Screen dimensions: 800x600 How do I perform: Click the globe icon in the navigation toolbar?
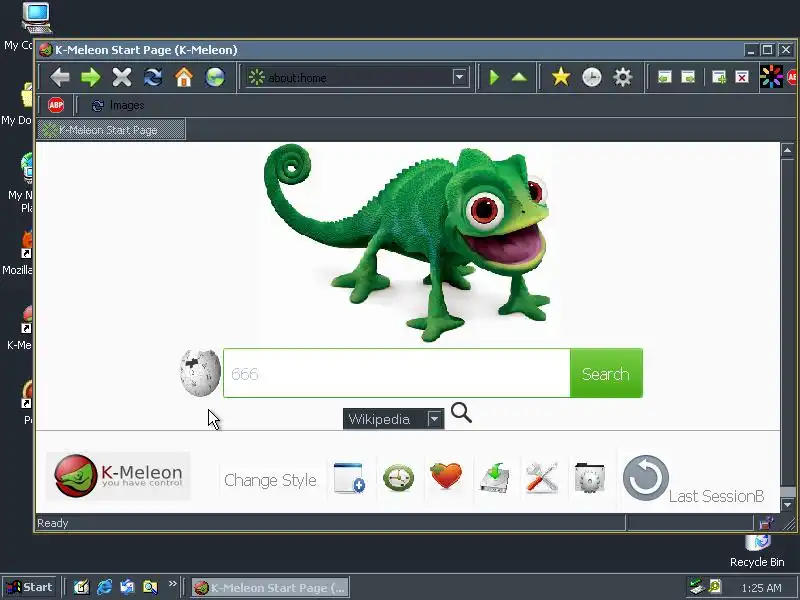[215, 78]
